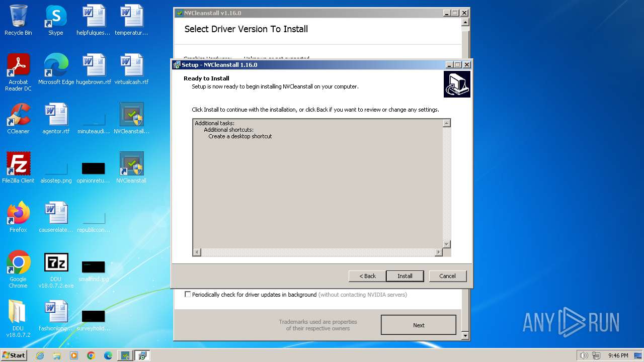The height and width of the screenshot is (362, 644).
Task: Launch Microsoft Edge desktop shortcut
Action: click(x=56, y=69)
